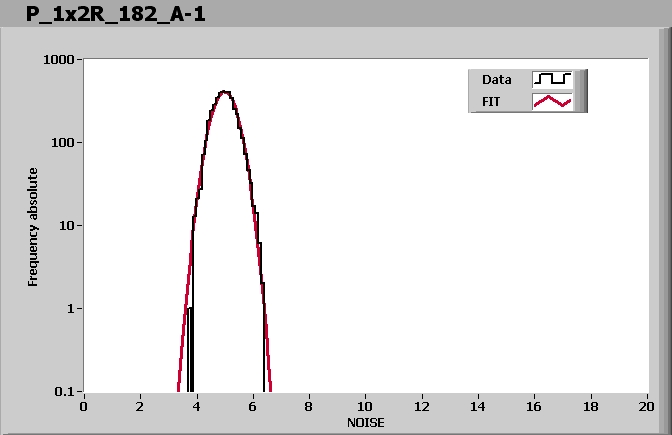Click the x-axis value 2
672x435 pixels.
click(140, 407)
